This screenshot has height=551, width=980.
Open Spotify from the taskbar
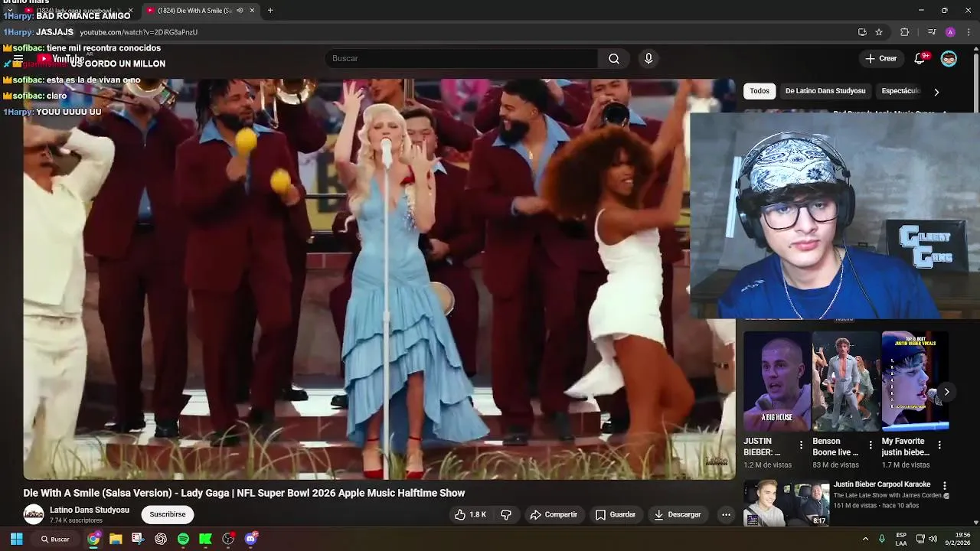183,539
